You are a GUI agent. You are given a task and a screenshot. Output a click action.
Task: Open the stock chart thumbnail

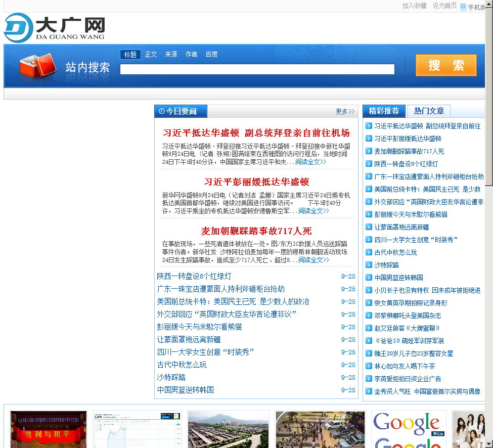[x=137, y=429]
